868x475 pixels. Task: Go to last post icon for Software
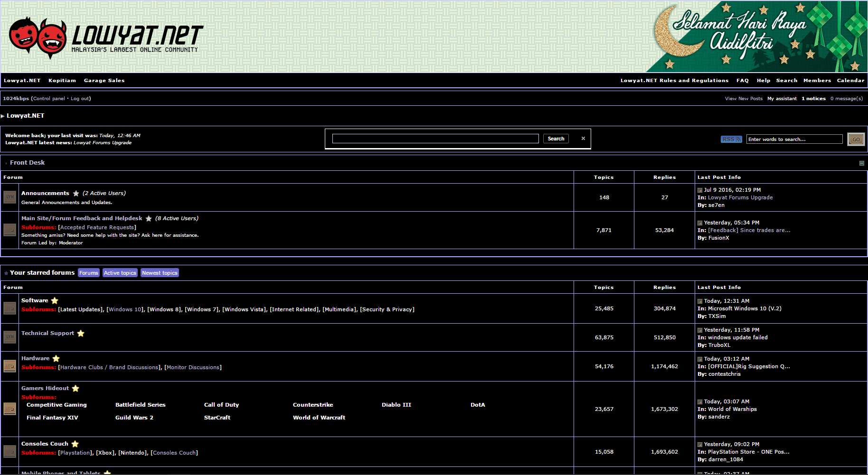(700, 301)
